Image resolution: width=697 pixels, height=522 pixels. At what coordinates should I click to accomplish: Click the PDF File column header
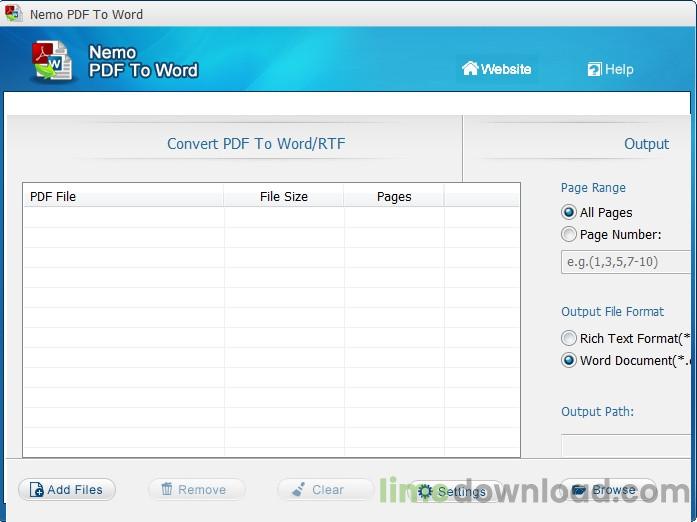tap(123, 196)
